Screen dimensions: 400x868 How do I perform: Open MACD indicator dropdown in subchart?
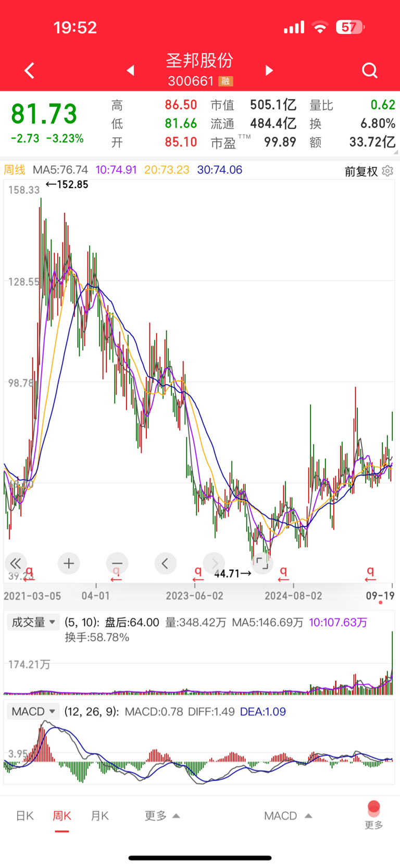point(33,712)
